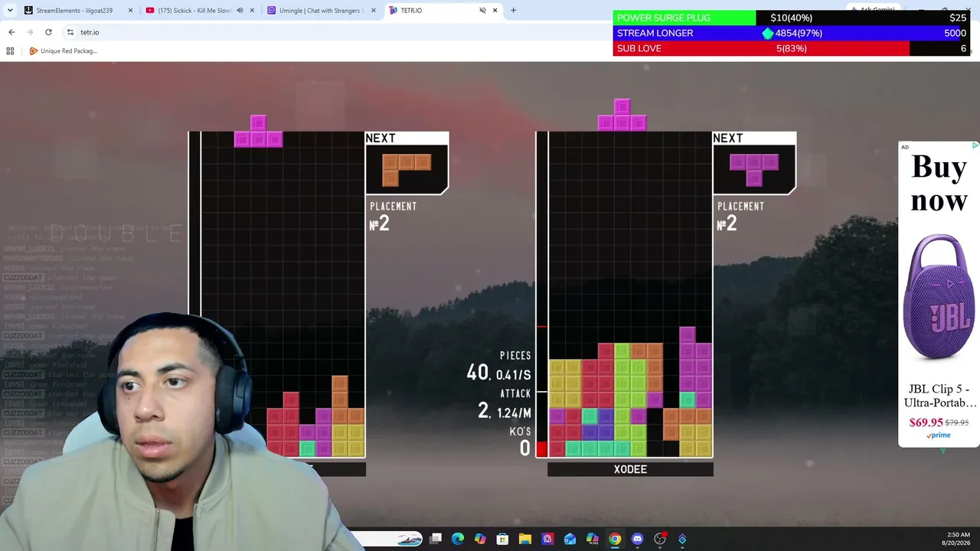Image resolution: width=980 pixels, height=551 pixels.
Task: Open the purple diamond app in the taskbar
Action: (682, 539)
